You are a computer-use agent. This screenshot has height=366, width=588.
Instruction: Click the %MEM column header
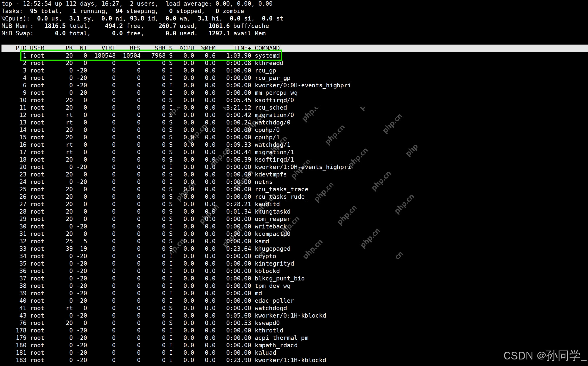(x=208, y=48)
